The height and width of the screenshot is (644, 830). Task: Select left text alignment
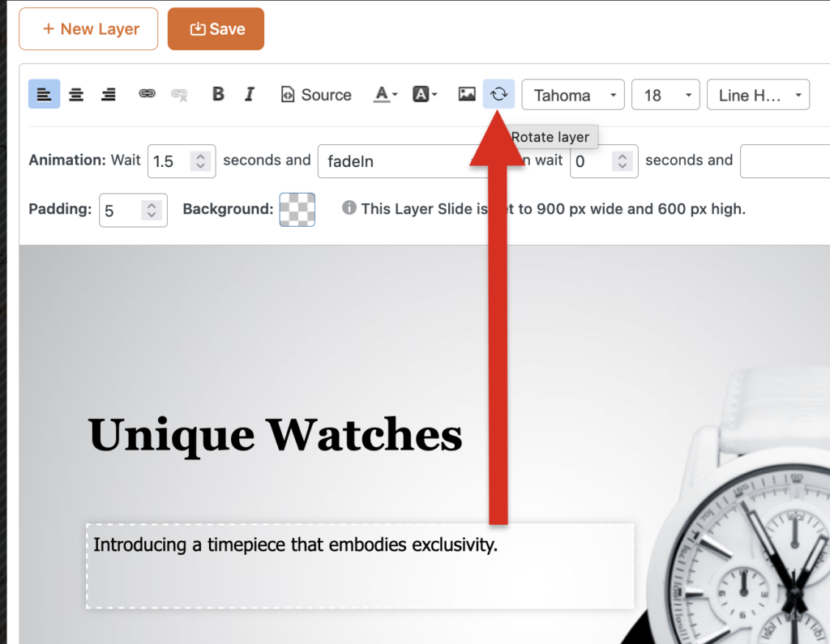click(44, 94)
